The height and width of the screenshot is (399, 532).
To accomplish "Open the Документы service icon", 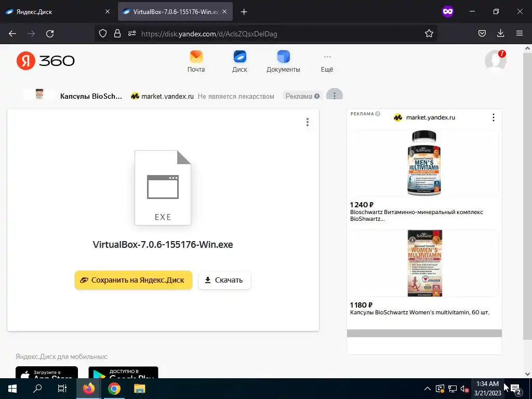I will [x=283, y=61].
